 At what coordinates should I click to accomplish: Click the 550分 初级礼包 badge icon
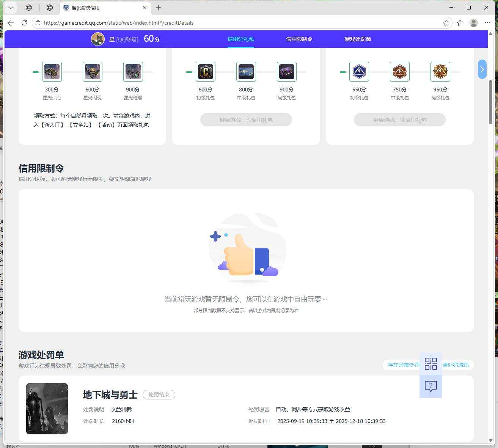click(x=359, y=72)
